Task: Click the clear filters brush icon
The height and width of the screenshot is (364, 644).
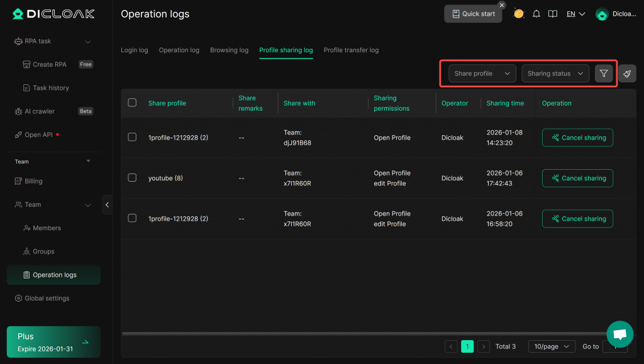Action: tap(627, 74)
